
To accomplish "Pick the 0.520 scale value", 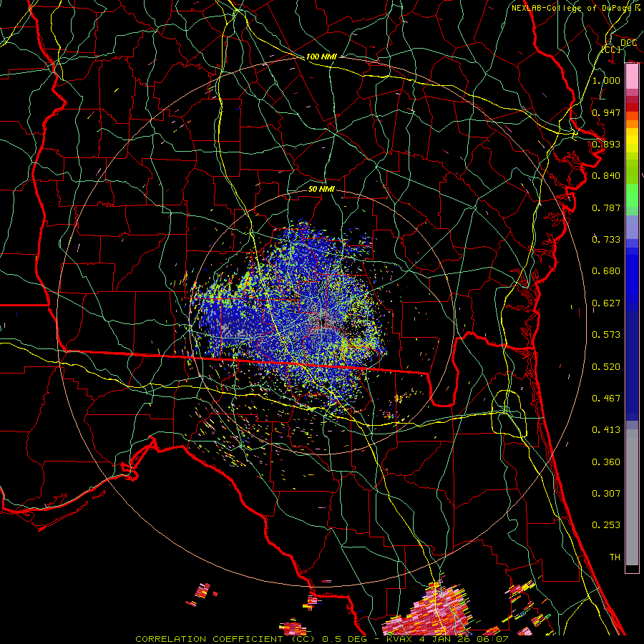I will [x=606, y=367].
